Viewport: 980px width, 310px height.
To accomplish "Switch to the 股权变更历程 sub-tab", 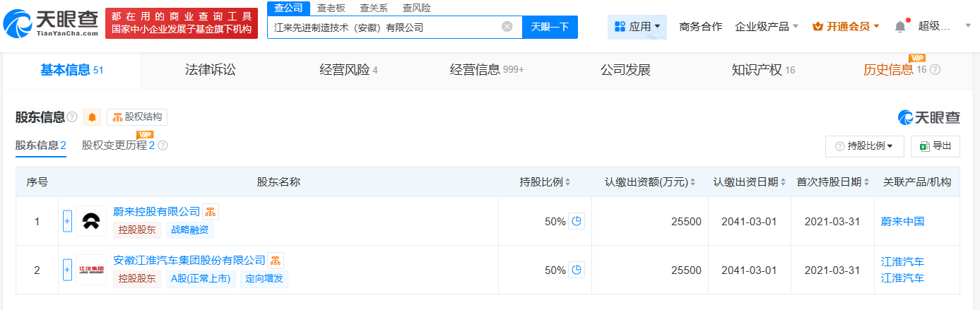I will tap(118, 145).
